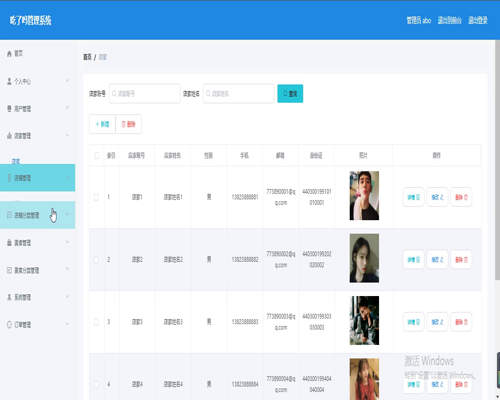Click 退出登录 logout link in header
Screen dimensions: 500x400
478,20
